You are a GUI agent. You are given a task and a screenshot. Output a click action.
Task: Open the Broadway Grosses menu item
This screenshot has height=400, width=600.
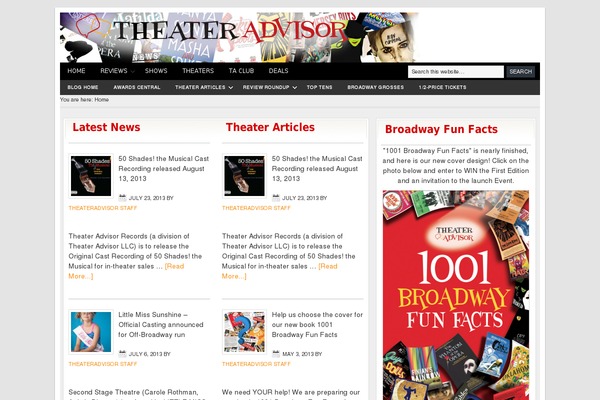[375, 87]
